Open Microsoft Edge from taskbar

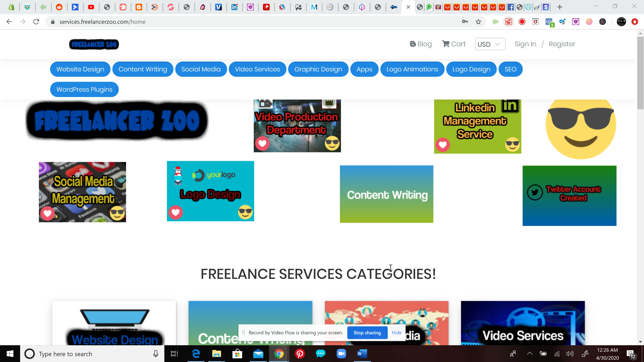click(196, 354)
